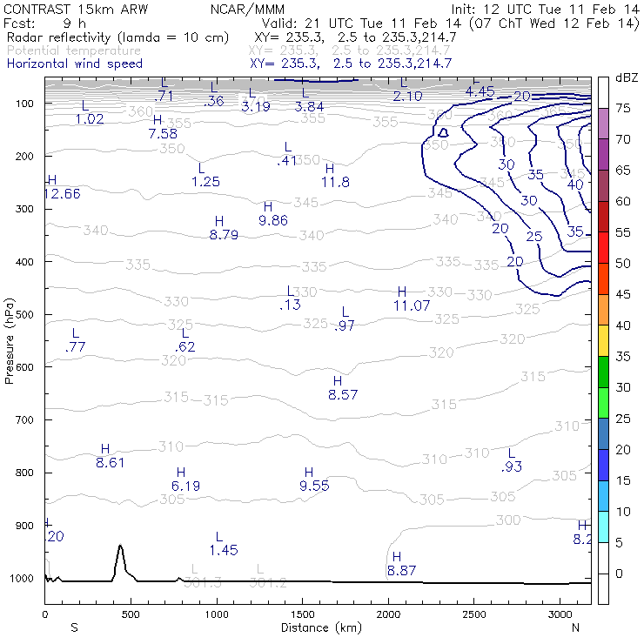The image size is (644, 644).
Task: Click the wind minimum 'L .41'
Action: pos(287,154)
